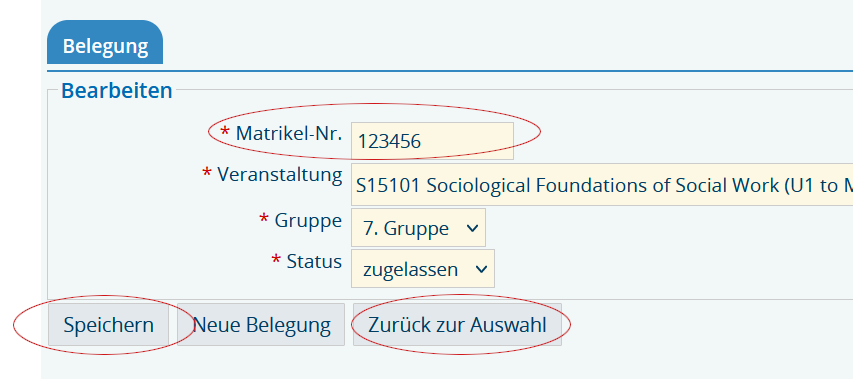Viewport: 853px width, 379px height.
Task: Click the chevron arrow in Gruppe dropdown
Action: (x=473, y=228)
